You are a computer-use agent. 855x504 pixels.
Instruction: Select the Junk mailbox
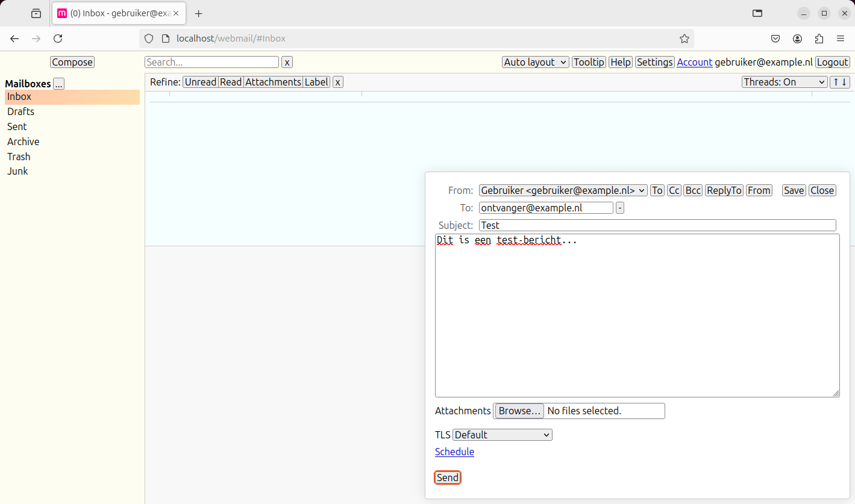[x=72, y=172]
